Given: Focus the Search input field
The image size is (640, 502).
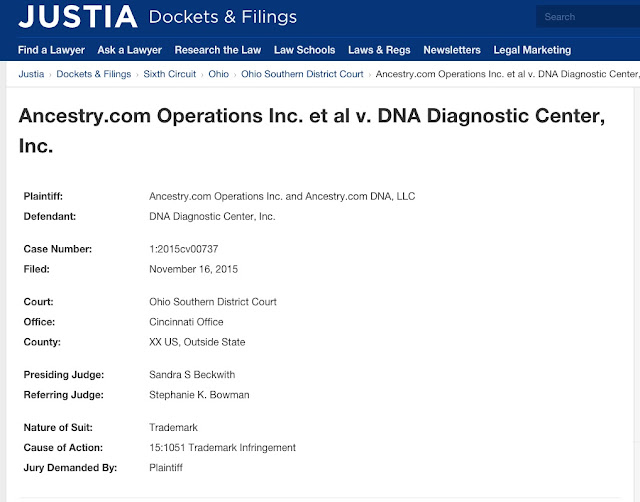Looking at the screenshot, I should click(588, 17).
